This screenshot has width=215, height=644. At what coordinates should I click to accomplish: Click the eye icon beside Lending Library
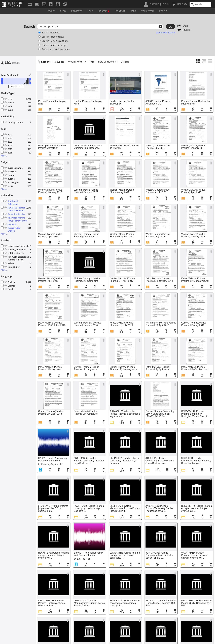click(6, 122)
